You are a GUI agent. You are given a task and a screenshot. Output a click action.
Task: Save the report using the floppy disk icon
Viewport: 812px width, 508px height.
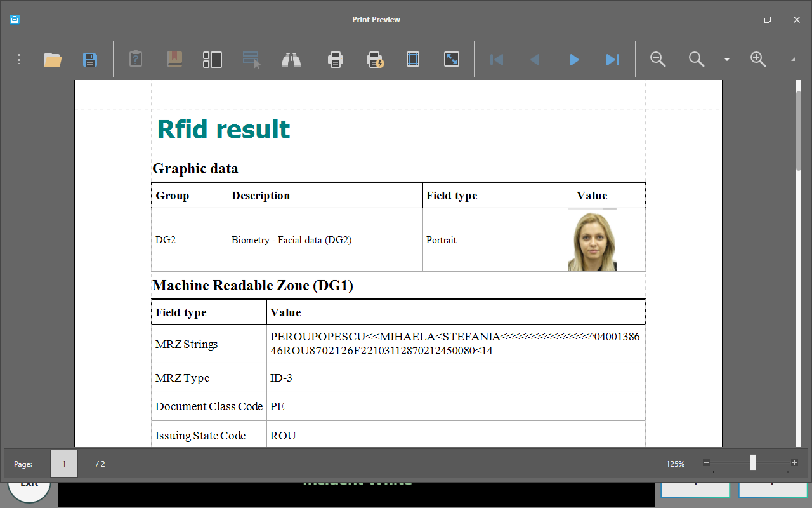pos(90,60)
